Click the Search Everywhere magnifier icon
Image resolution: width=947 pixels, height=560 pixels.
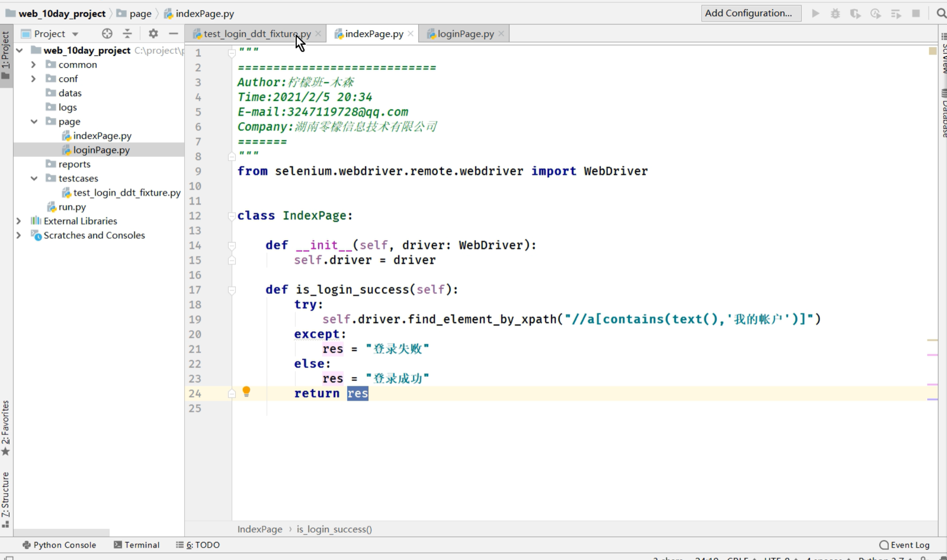(x=941, y=13)
